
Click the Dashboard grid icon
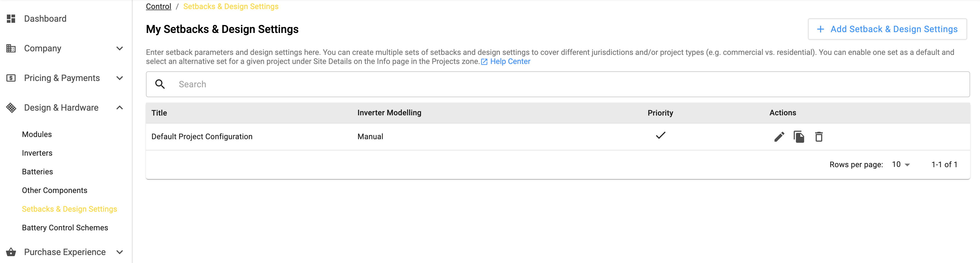click(x=11, y=19)
